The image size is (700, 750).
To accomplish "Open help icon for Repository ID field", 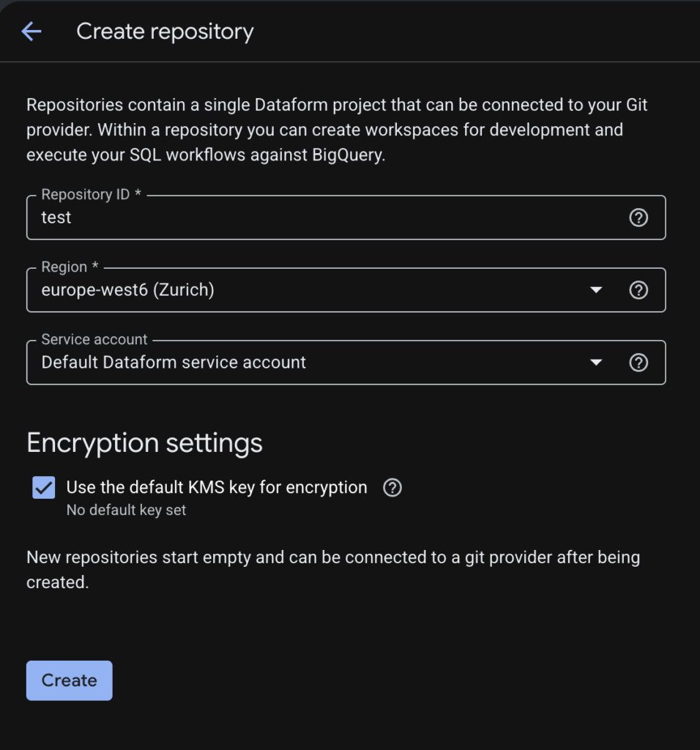I will [638, 218].
